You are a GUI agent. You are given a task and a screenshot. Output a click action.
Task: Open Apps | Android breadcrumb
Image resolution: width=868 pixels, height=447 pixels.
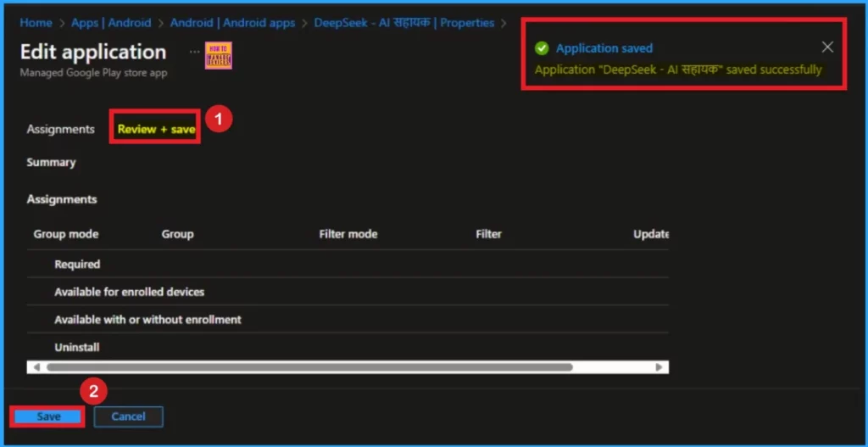click(x=111, y=23)
